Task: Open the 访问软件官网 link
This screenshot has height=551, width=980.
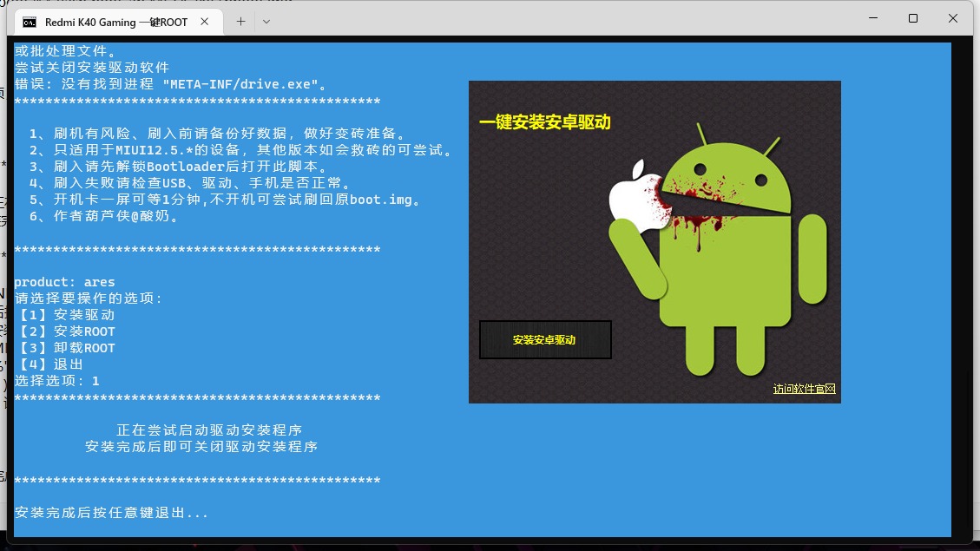Action: 804,389
